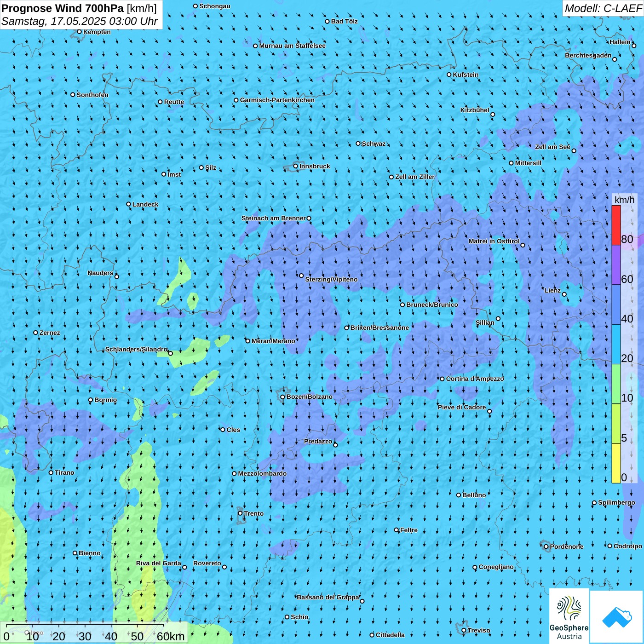Screen dimensions: 644x644
Task: Click the 'Conegliano' label
Action: (496, 567)
